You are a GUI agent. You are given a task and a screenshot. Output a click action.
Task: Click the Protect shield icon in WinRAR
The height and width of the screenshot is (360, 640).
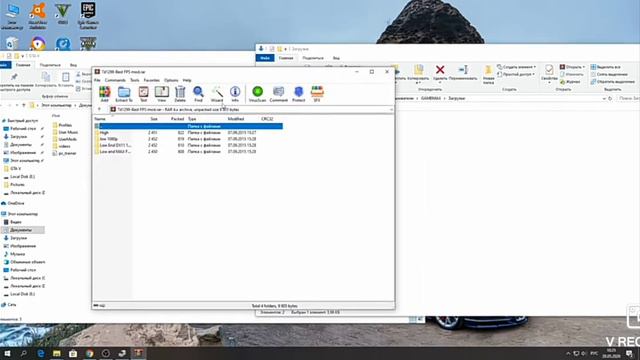tap(298, 94)
